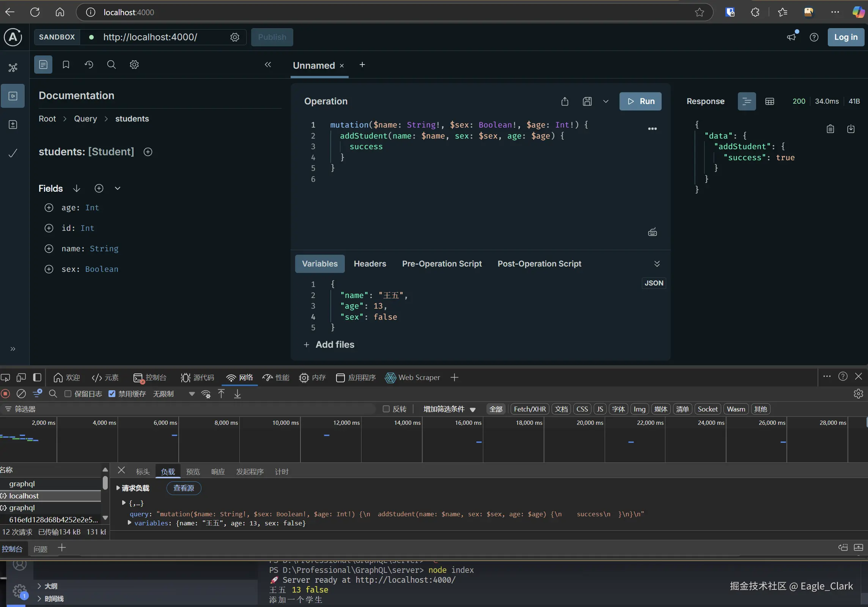Click the documentation search magnifier icon
The height and width of the screenshot is (607, 868).
tap(111, 65)
